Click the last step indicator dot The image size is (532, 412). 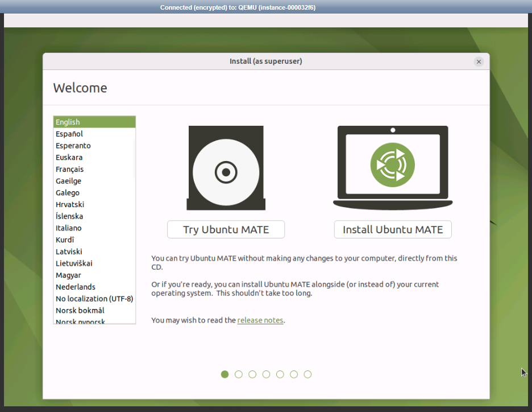coord(307,374)
